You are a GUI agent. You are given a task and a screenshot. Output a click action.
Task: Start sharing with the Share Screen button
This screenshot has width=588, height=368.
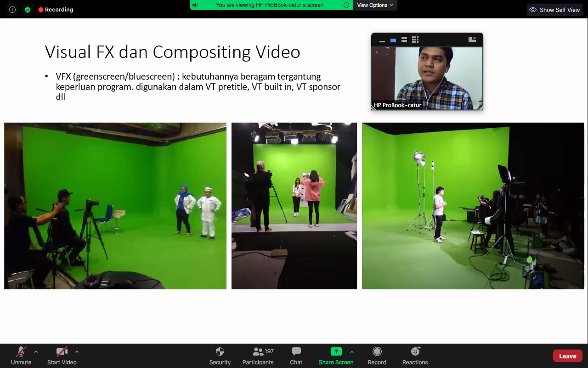tap(336, 356)
